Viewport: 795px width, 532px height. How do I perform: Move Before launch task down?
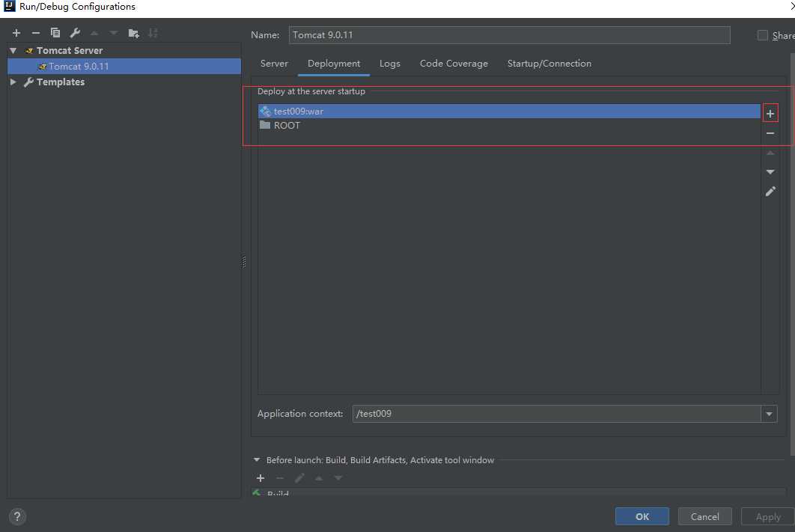tap(338, 478)
